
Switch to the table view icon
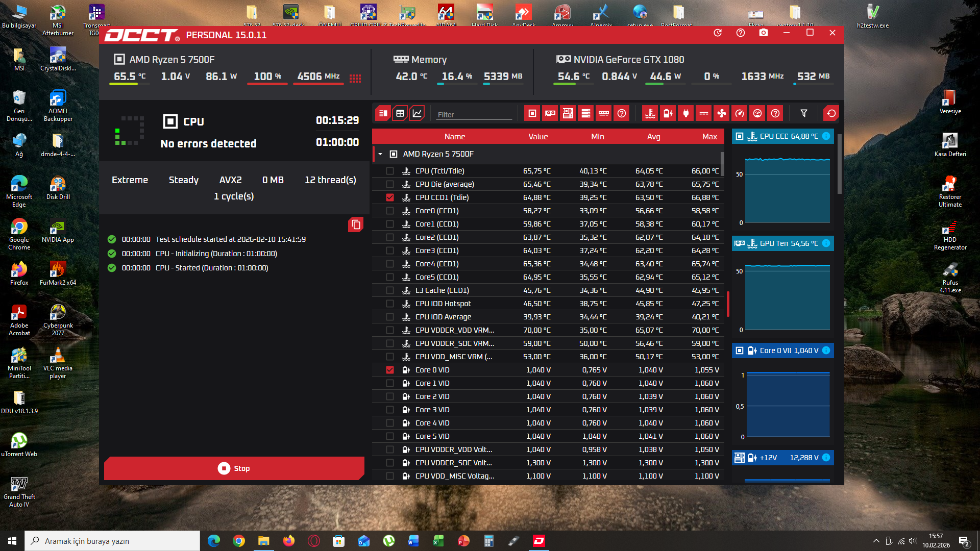[x=400, y=113]
